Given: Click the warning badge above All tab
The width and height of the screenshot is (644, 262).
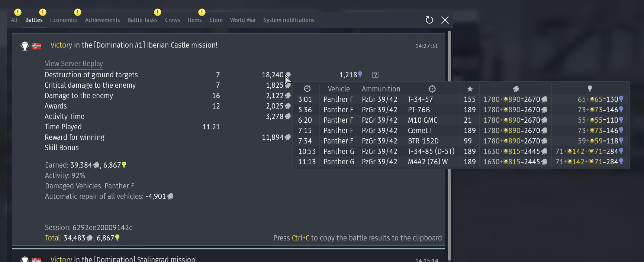Looking at the screenshot, I should click(18, 12).
